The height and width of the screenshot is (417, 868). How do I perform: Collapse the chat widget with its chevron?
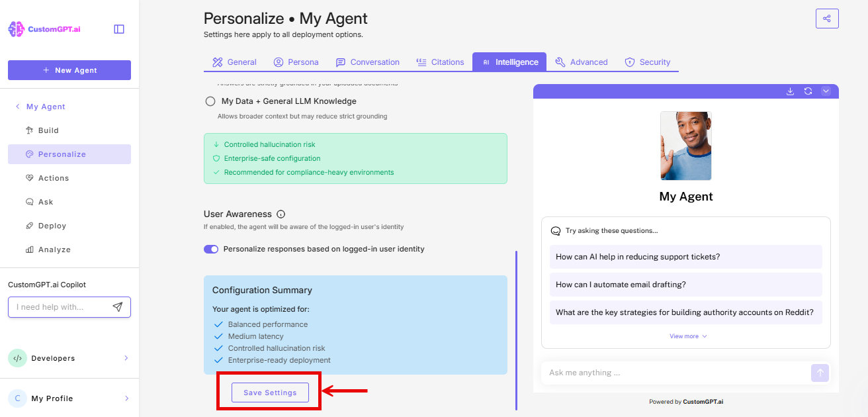point(826,91)
